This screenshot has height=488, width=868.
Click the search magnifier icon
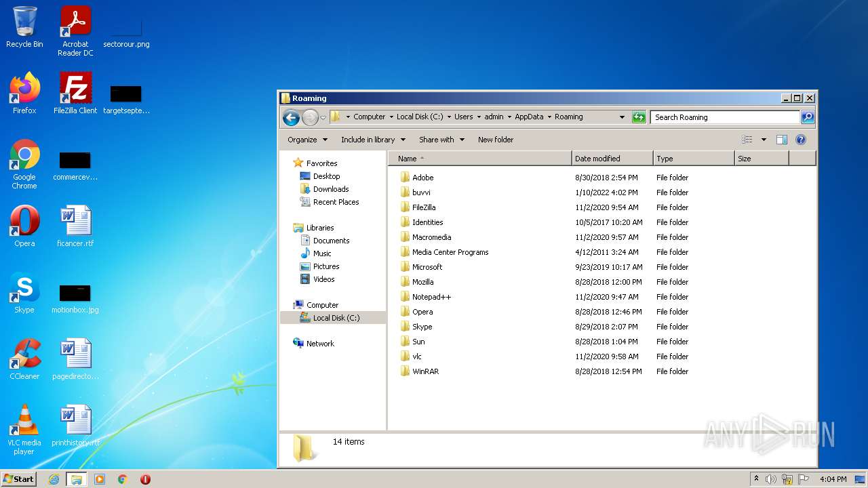click(x=807, y=117)
